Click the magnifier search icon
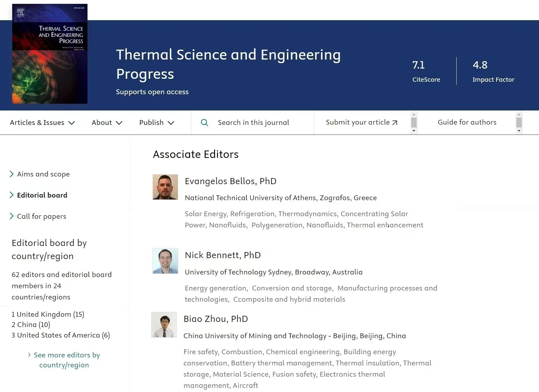The height and width of the screenshot is (392, 539). 204,123
